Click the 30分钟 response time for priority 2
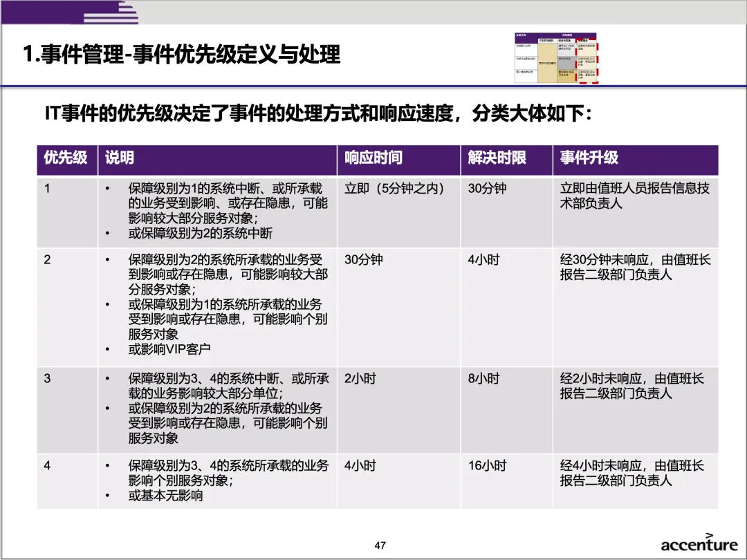The width and height of the screenshot is (747, 560). point(364,260)
